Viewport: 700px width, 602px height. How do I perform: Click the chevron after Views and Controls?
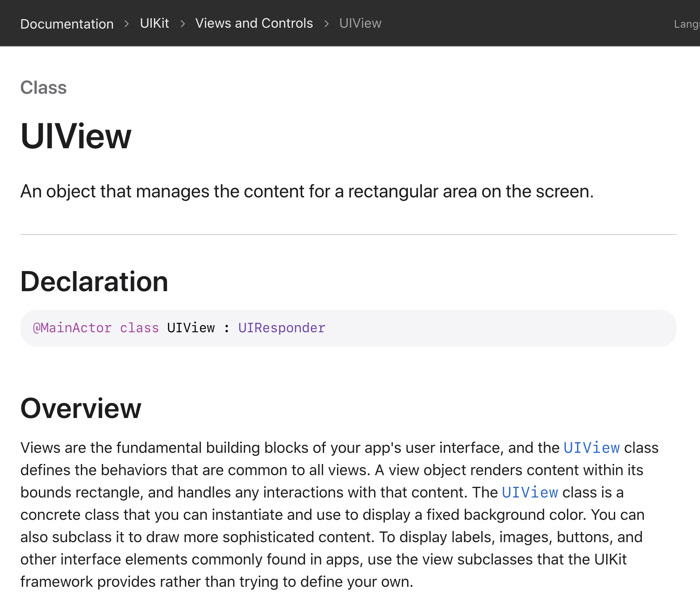(326, 24)
